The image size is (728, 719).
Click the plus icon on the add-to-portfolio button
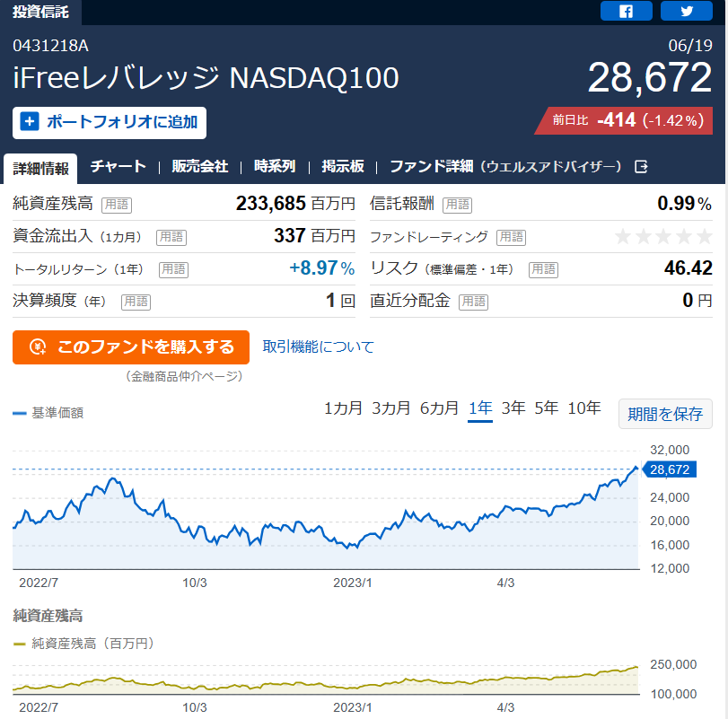pos(30,122)
